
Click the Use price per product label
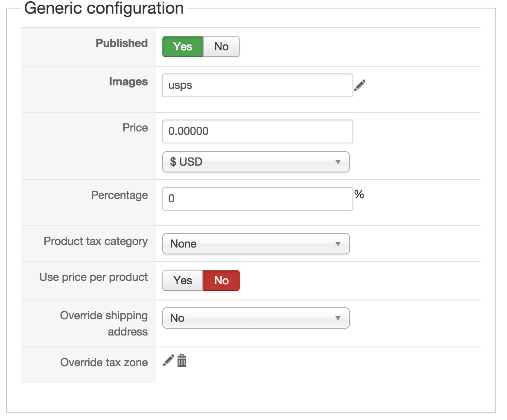(x=93, y=277)
